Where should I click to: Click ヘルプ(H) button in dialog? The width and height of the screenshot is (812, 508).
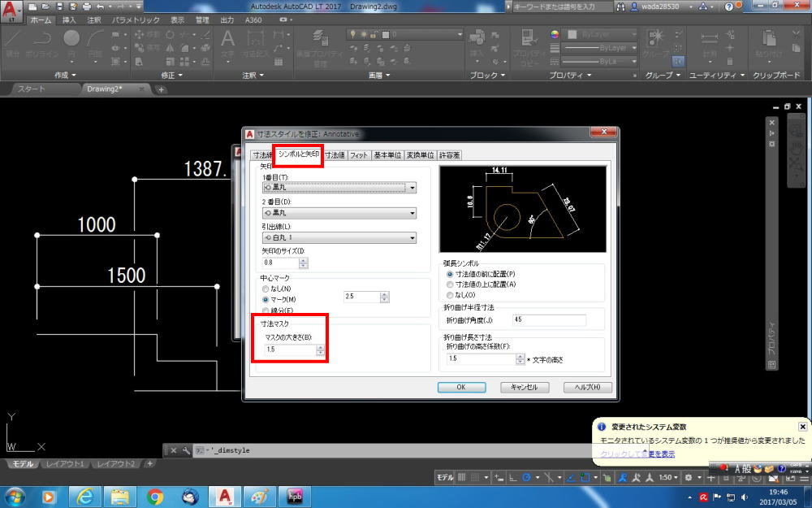587,387
